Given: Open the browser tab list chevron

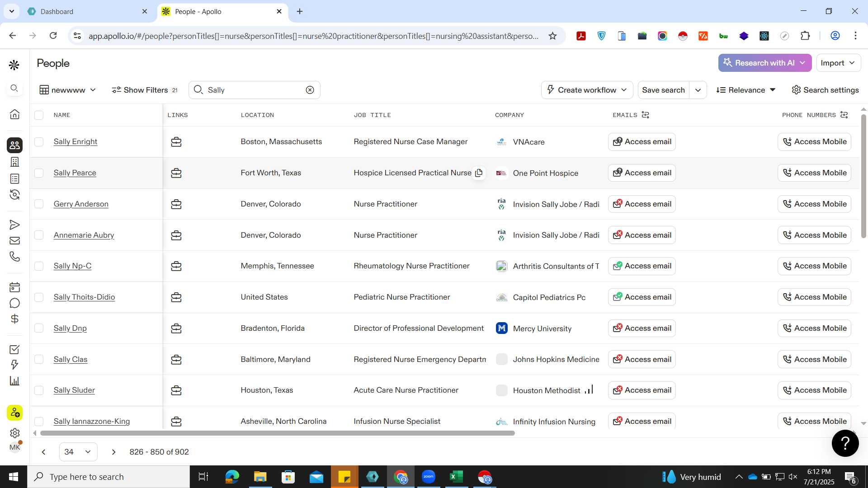Looking at the screenshot, I should 11,11.
